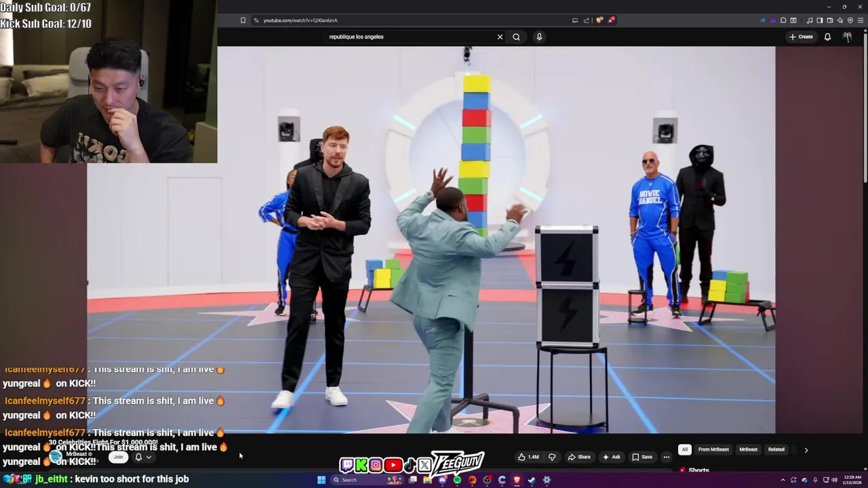Click the video Share button
Screen dimensions: 868x488
[579, 457]
